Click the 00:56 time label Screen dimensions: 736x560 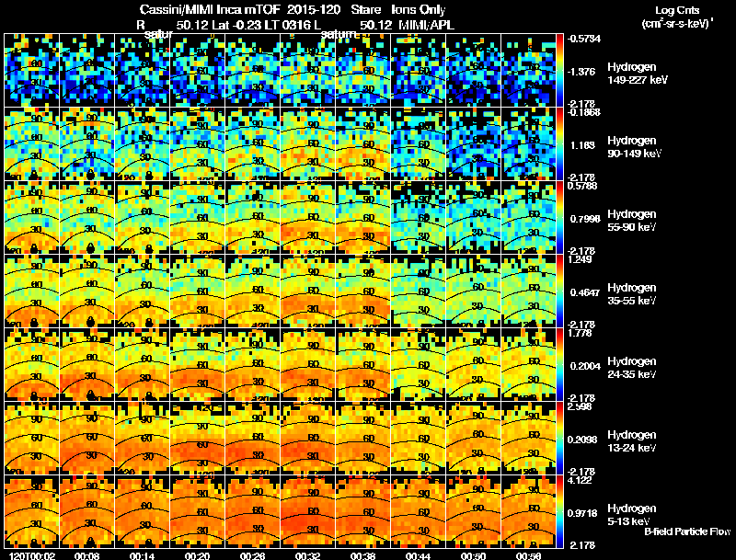coord(528,555)
